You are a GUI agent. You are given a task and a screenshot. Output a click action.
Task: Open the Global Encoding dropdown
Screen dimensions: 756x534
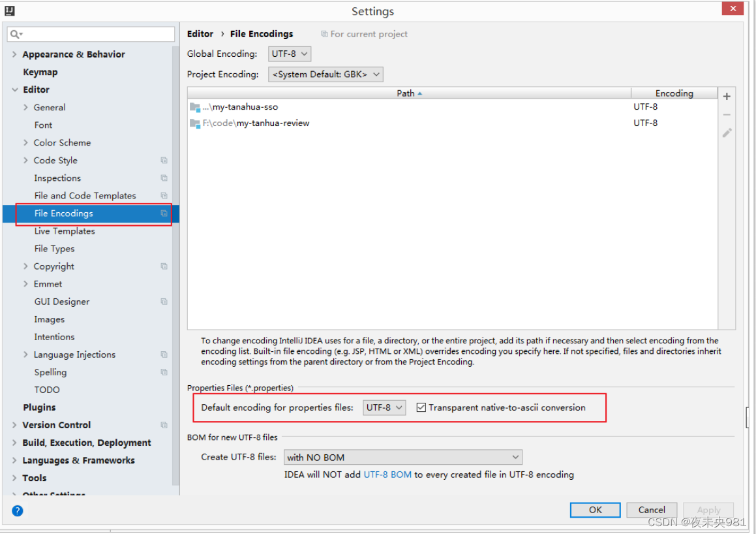coord(289,54)
